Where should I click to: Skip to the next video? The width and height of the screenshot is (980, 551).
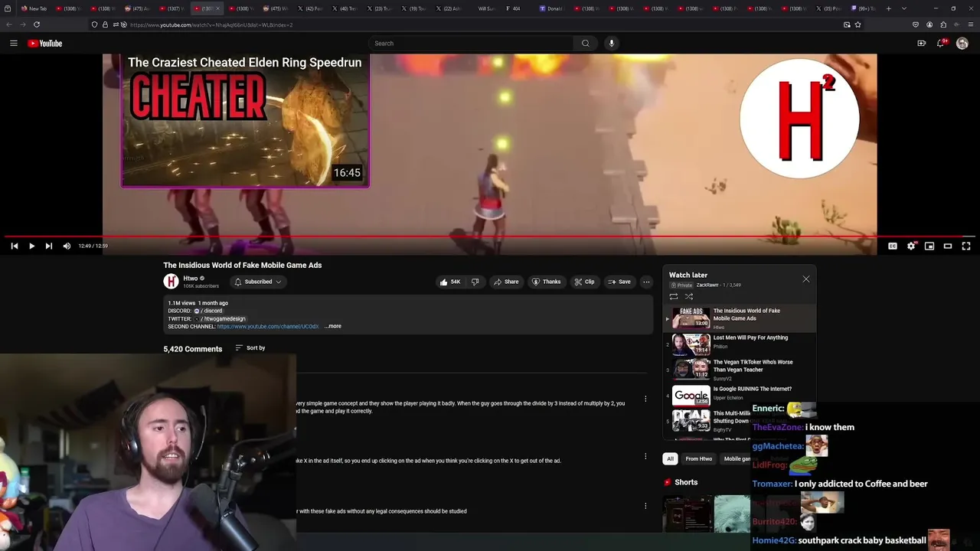48,246
